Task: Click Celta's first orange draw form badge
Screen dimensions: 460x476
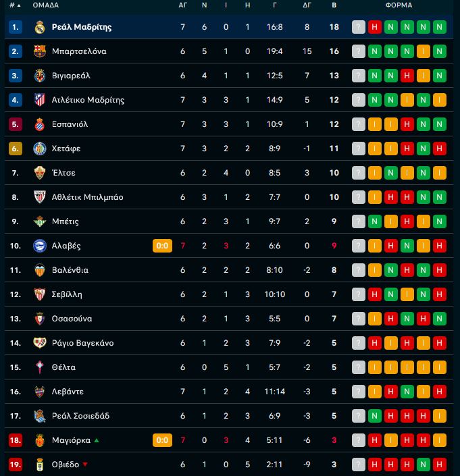Action: 374,367
